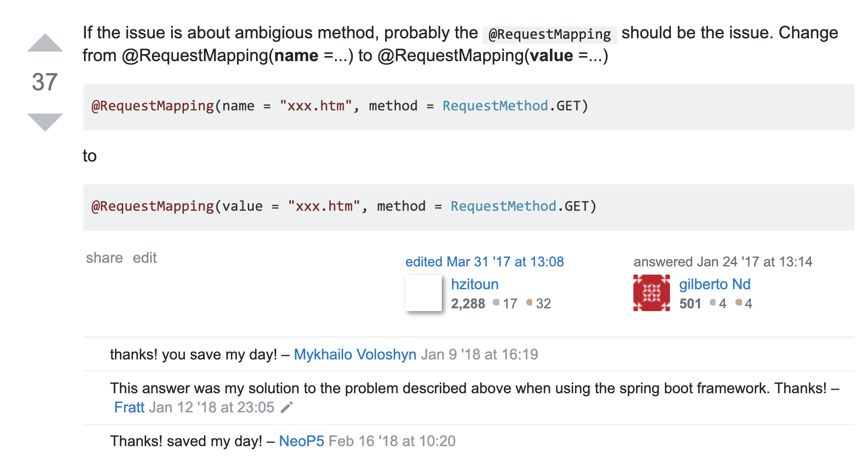Click the vote count 37
Screen dimensions: 868x458
(x=45, y=83)
